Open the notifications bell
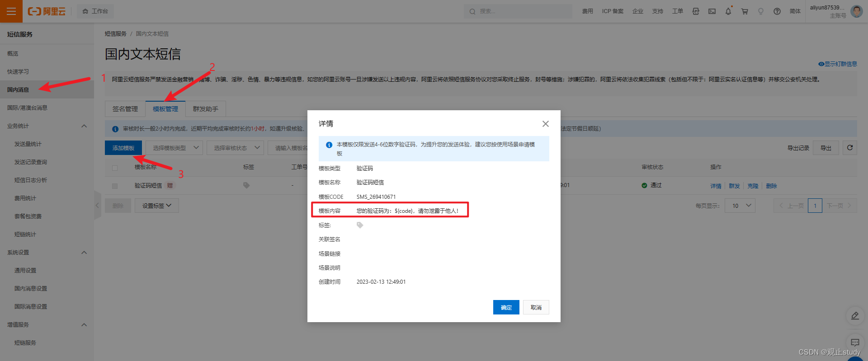The height and width of the screenshot is (361, 868). [728, 11]
